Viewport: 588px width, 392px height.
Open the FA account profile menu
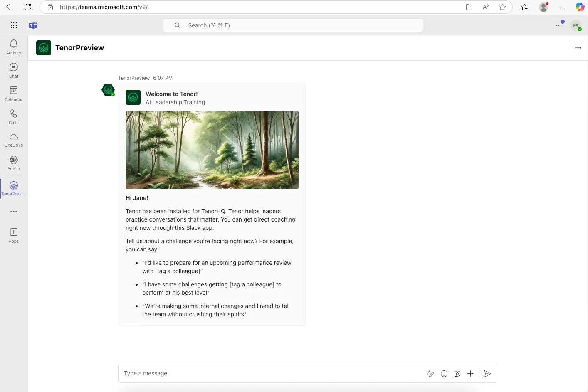click(x=576, y=25)
